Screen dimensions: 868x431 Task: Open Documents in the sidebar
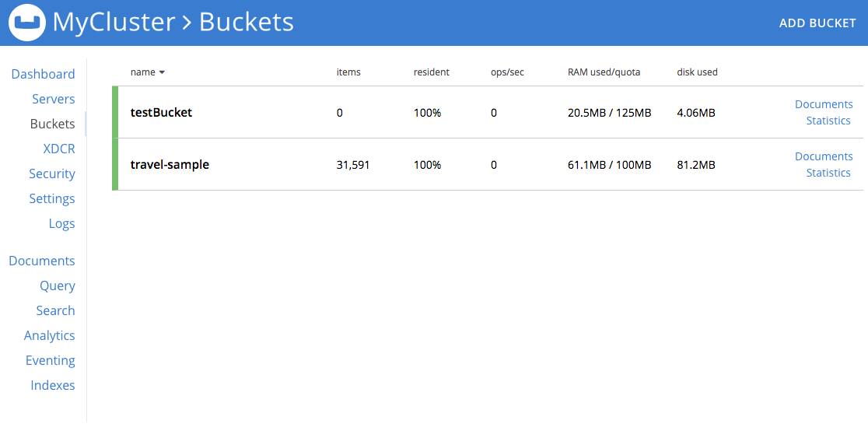42,261
